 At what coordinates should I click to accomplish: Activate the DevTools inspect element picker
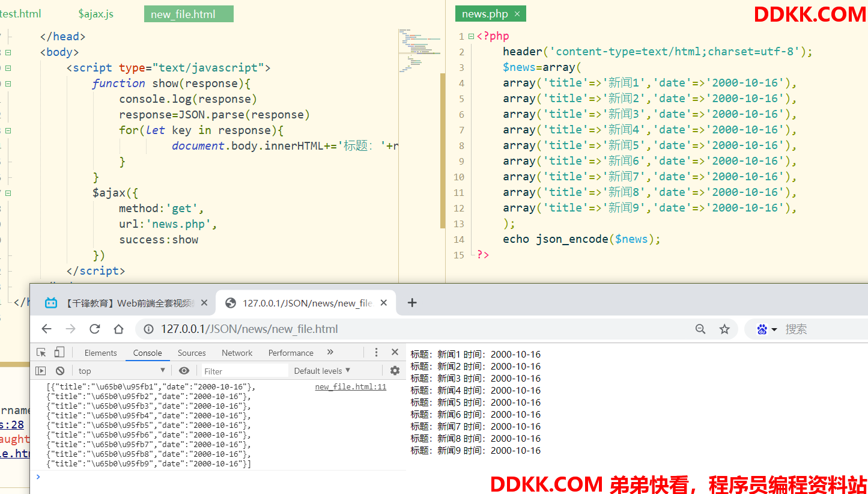[41, 353]
